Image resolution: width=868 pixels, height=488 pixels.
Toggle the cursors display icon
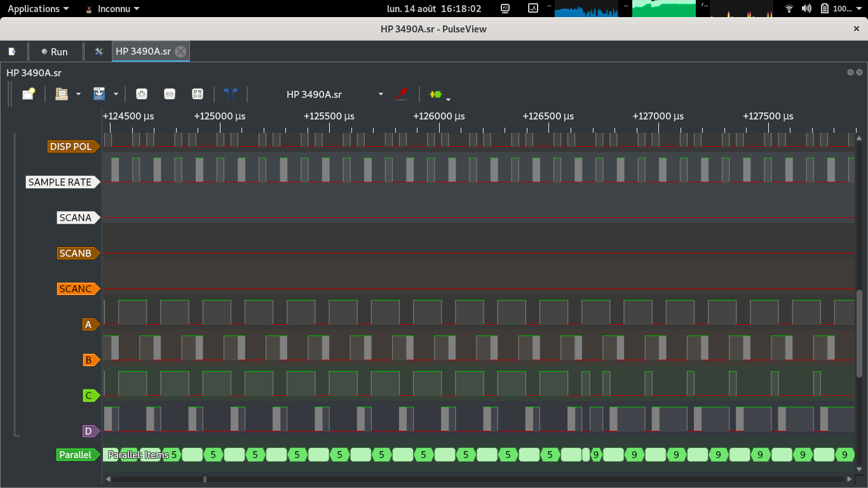pyautogui.click(x=231, y=94)
